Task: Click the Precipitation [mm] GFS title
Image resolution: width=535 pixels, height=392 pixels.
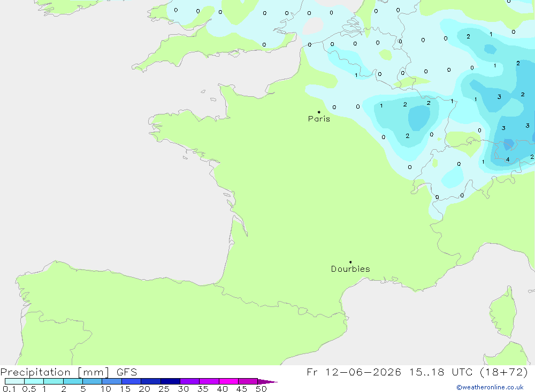Action: (x=68, y=372)
